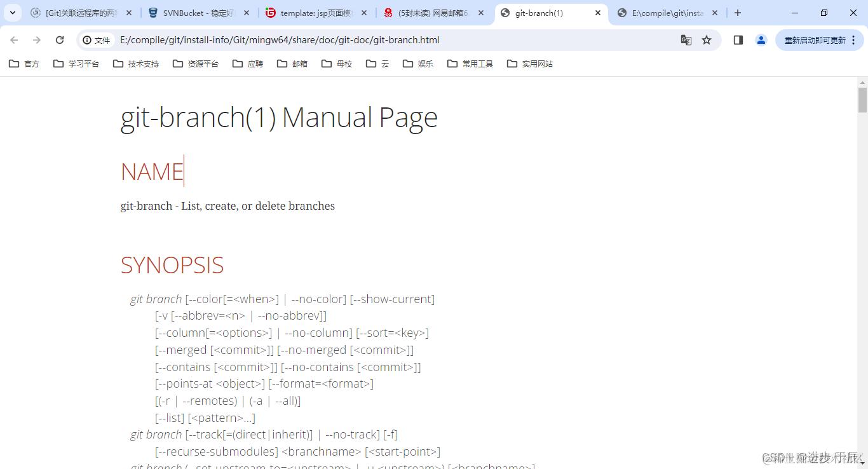Screen dimensions: 868x469
Task: Click the '--track[=(direct|inherit)]' line
Action: pos(264,435)
